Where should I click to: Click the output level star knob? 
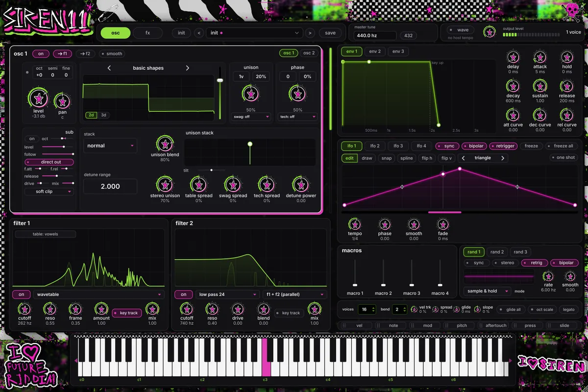(489, 32)
